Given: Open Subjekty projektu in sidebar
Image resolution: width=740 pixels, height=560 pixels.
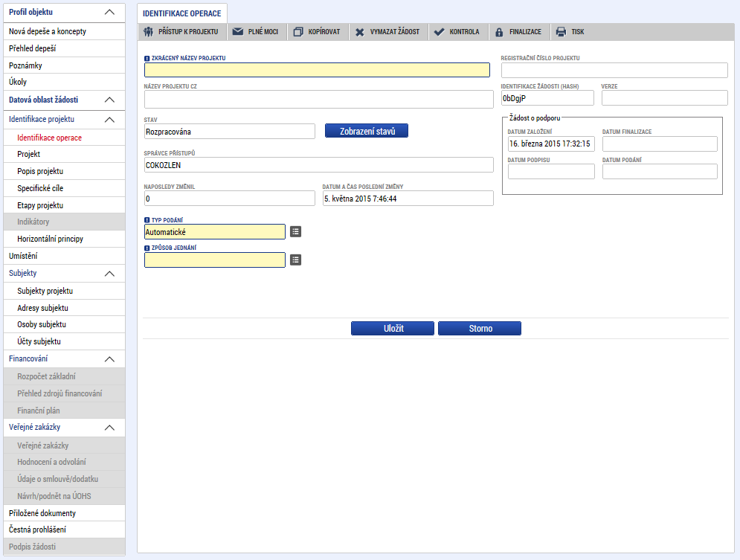Looking at the screenshot, I should pyautogui.click(x=64, y=291).
